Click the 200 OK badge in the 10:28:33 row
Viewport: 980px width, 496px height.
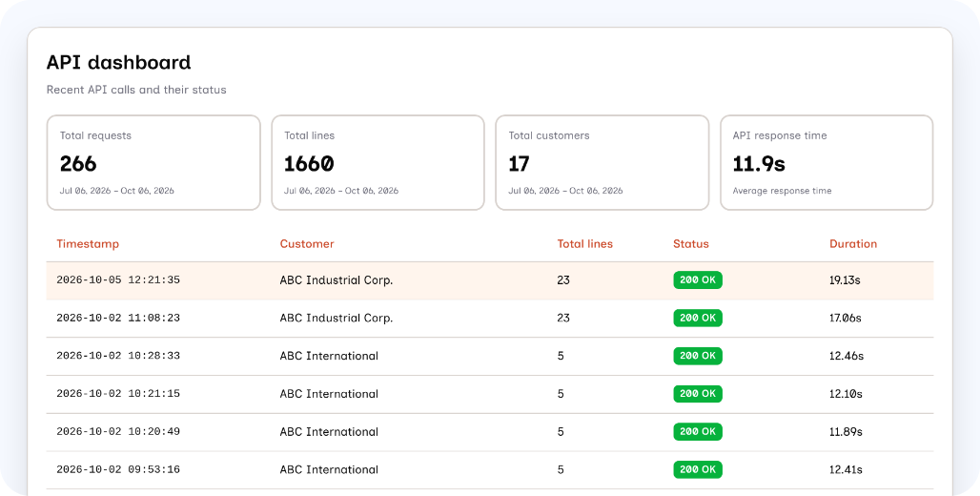click(698, 356)
